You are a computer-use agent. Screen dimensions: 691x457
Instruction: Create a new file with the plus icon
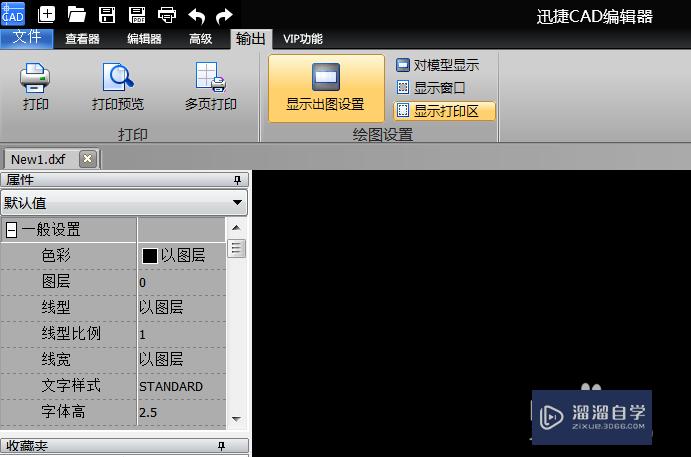[x=46, y=15]
